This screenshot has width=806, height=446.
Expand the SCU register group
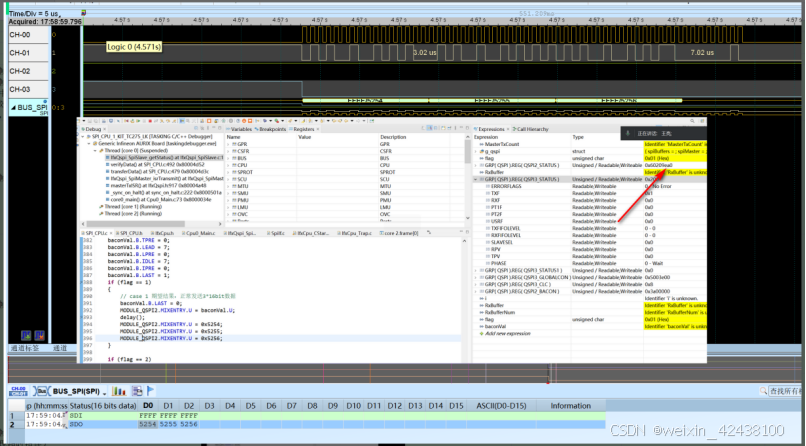[x=229, y=179]
